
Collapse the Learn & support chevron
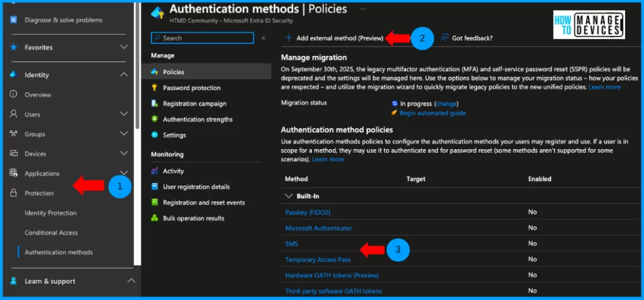[131, 281]
